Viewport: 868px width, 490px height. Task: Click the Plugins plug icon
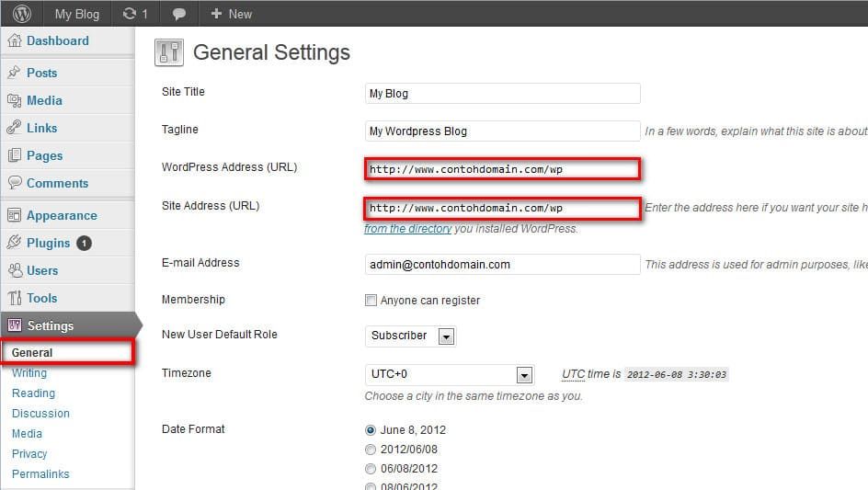pyautogui.click(x=15, y=243)
